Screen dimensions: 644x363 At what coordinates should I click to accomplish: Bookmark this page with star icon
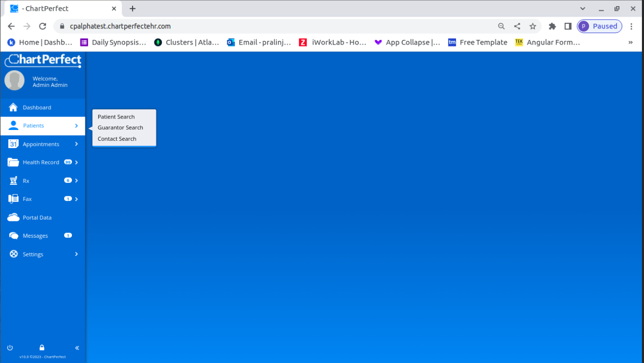click(532, 26)
